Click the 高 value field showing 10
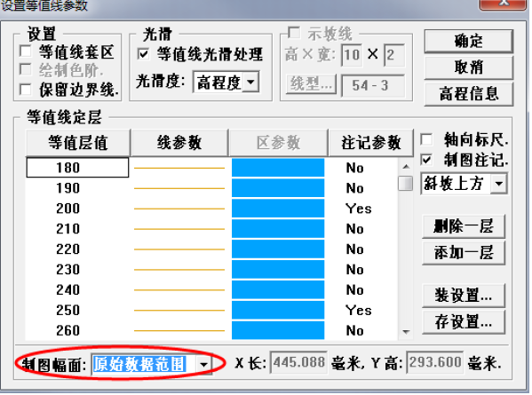Image resolution: width=532 pixels, height=395 pixels. (352, 54)
